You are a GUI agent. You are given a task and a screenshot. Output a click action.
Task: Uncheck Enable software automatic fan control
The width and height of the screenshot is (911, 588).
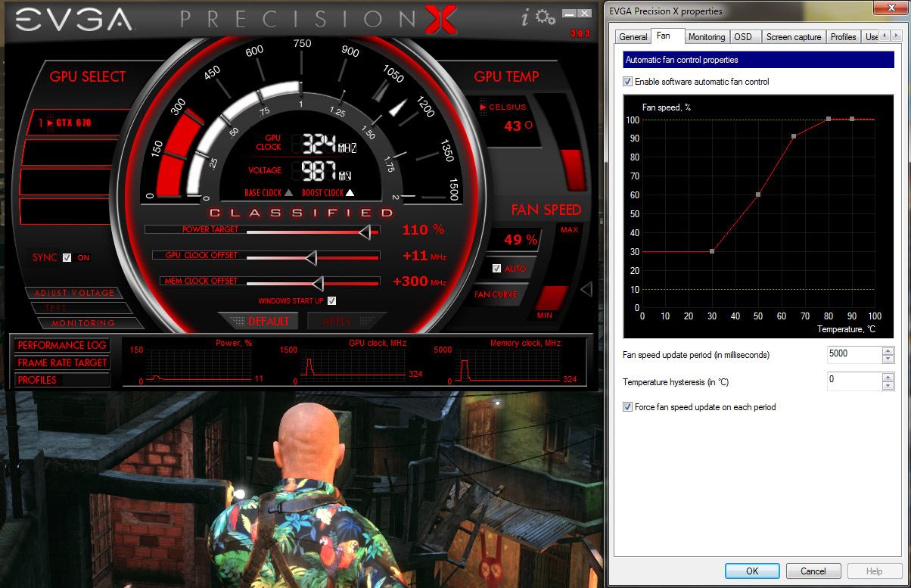pyautogui.click(x=627, y=82)
